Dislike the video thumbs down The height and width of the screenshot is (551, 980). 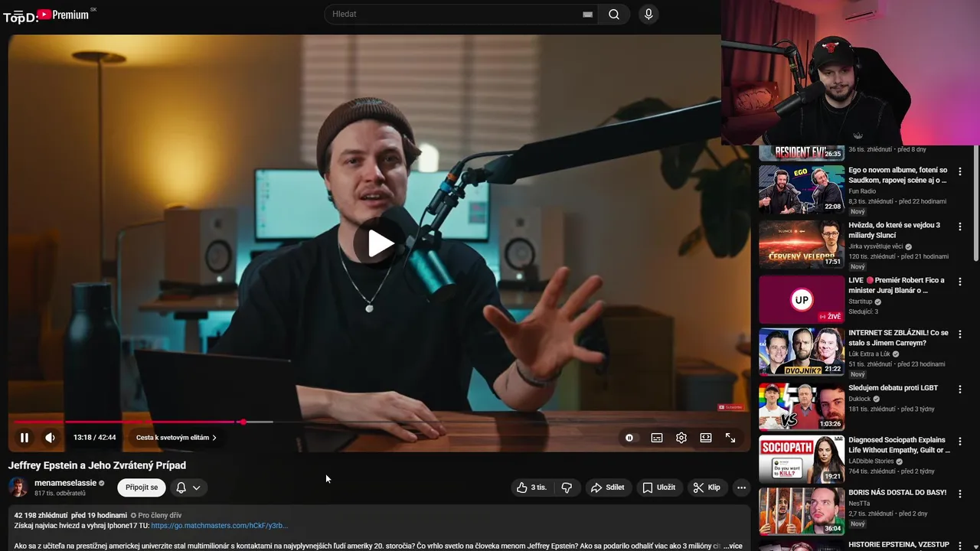(567, 487)
